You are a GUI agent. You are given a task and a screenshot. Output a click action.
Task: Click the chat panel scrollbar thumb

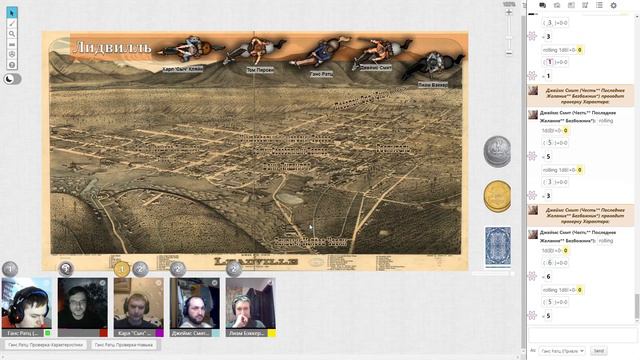[637, 307]
